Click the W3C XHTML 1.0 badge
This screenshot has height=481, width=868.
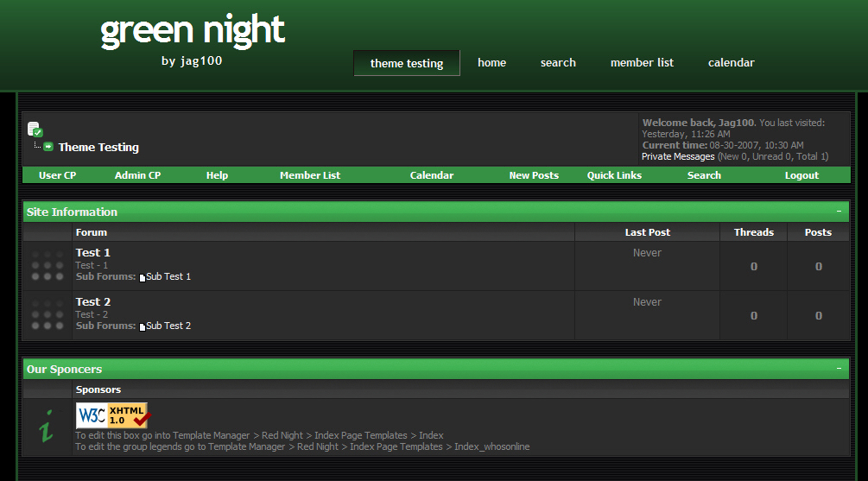[x=112, y=415]
